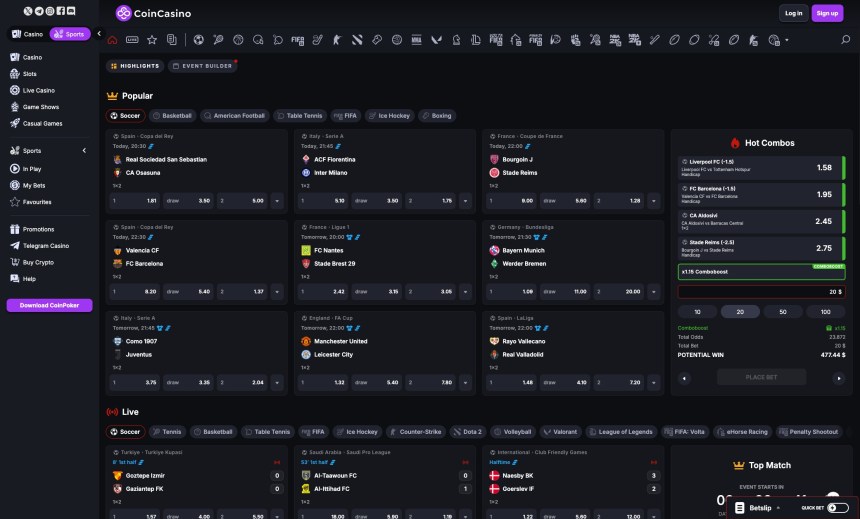Open the home icon in sports toolbar
The image size is (860, 519).
112,40
